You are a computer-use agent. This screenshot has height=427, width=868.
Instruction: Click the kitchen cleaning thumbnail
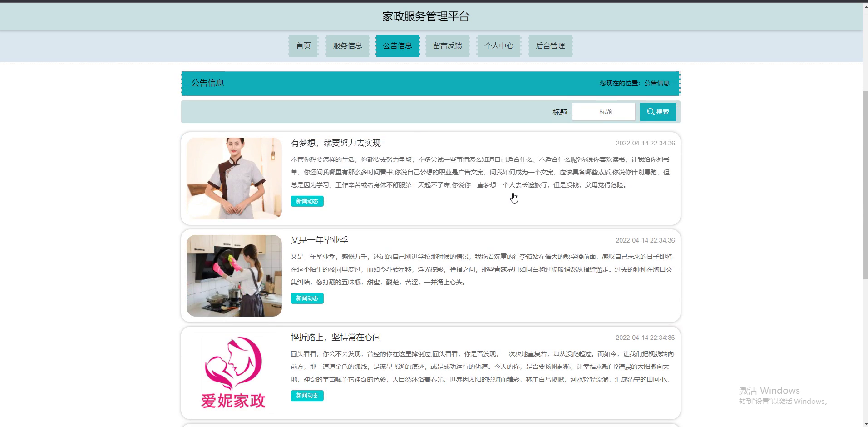(x=234, y=276)
